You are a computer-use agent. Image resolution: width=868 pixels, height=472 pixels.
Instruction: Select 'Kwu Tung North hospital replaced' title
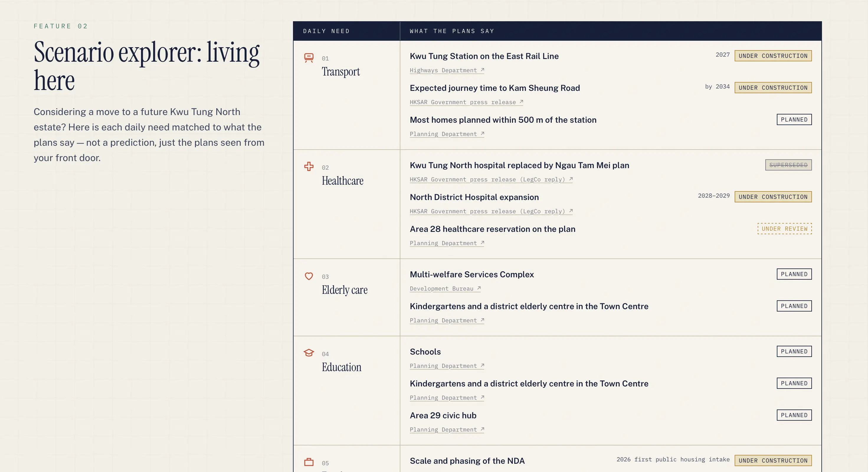pyautogui.click(x=519, y=165)
